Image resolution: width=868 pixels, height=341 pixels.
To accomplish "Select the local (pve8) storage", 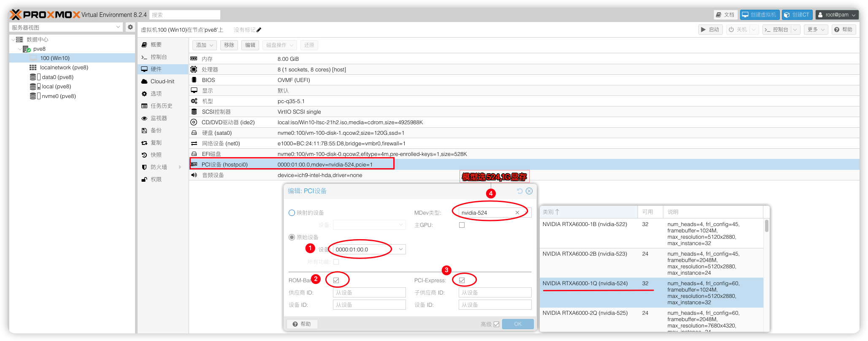I will coord(57,86).
